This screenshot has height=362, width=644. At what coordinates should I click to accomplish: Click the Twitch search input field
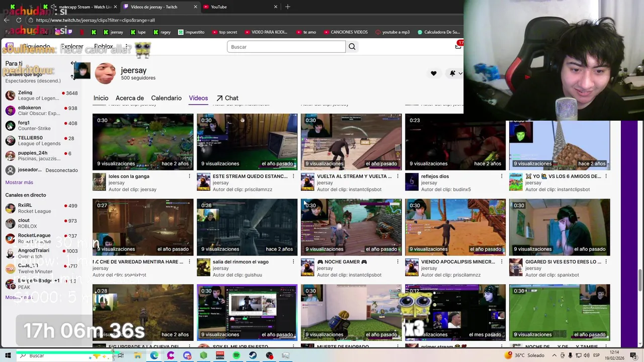286,47
